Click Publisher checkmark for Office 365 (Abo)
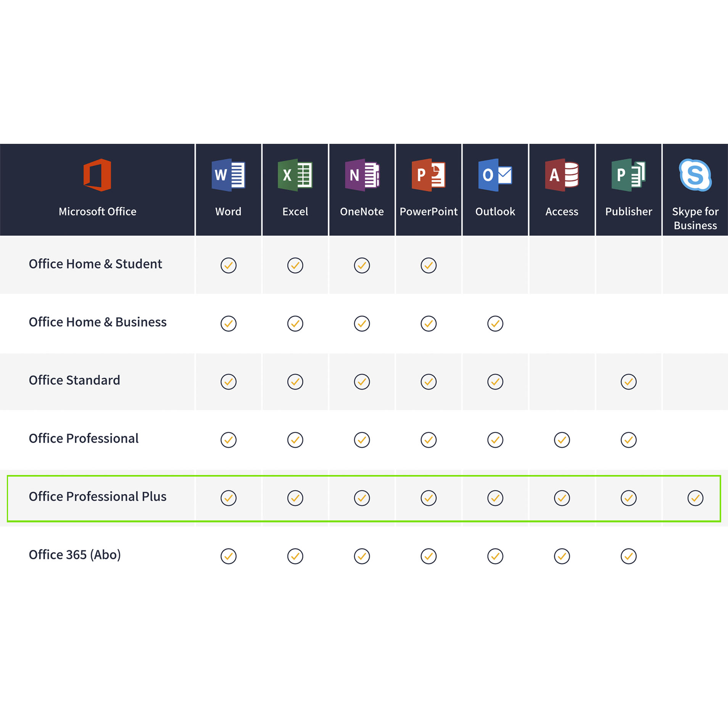The height and width of the screenshot is (728, 728). (628, 556)
